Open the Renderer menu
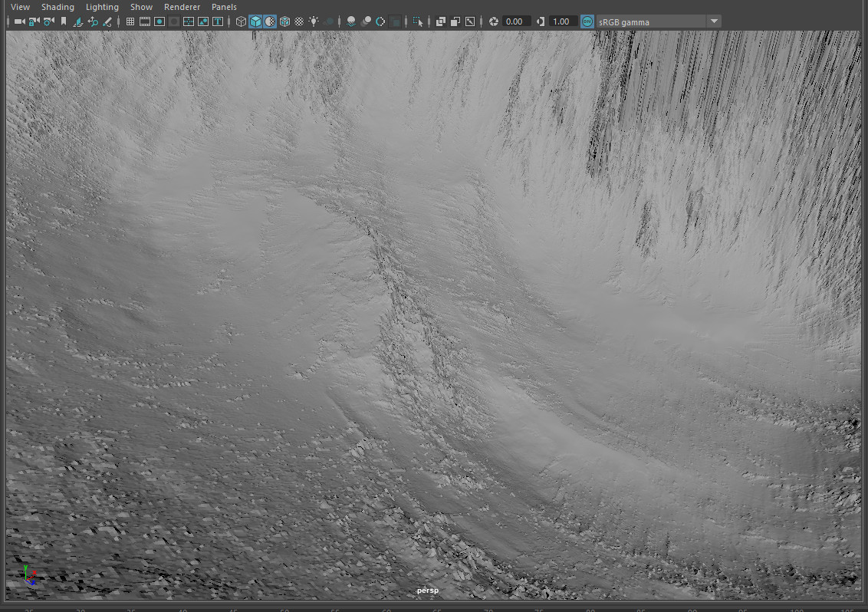Image resolution: width=868 pixels, height=612 pixels. pyautogui.click(x=182, y=7)
